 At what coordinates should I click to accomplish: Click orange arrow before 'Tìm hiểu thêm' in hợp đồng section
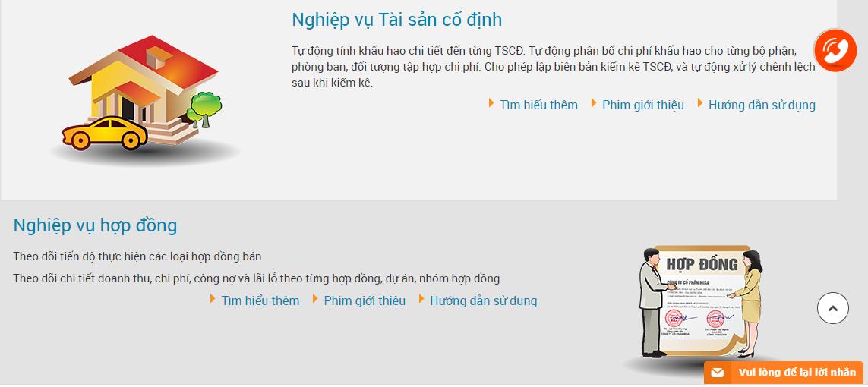point(213,298)
